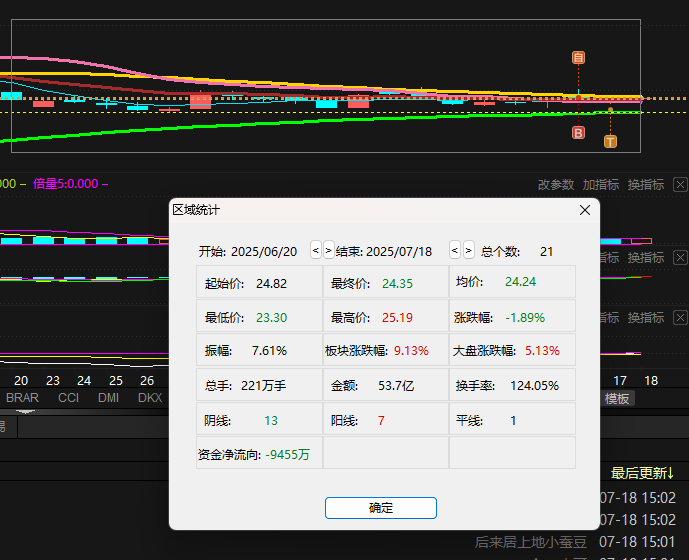Click the 换手率 value 124.05%

534,385
